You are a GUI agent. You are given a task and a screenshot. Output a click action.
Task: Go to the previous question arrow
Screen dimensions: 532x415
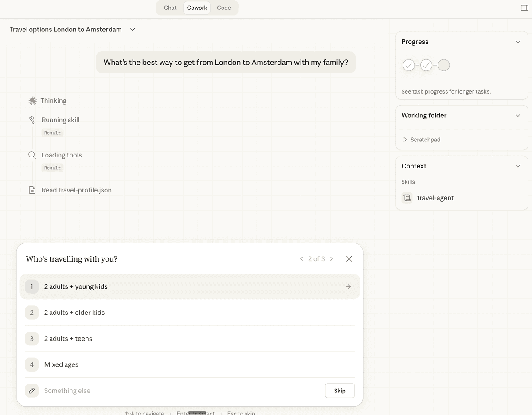[x=301, y=259]
